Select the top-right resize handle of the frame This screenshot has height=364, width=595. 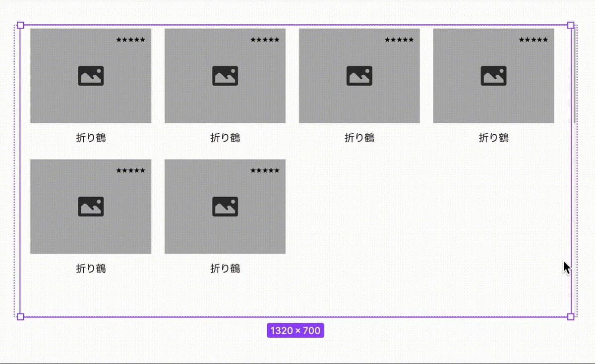[x=571, y=25]
